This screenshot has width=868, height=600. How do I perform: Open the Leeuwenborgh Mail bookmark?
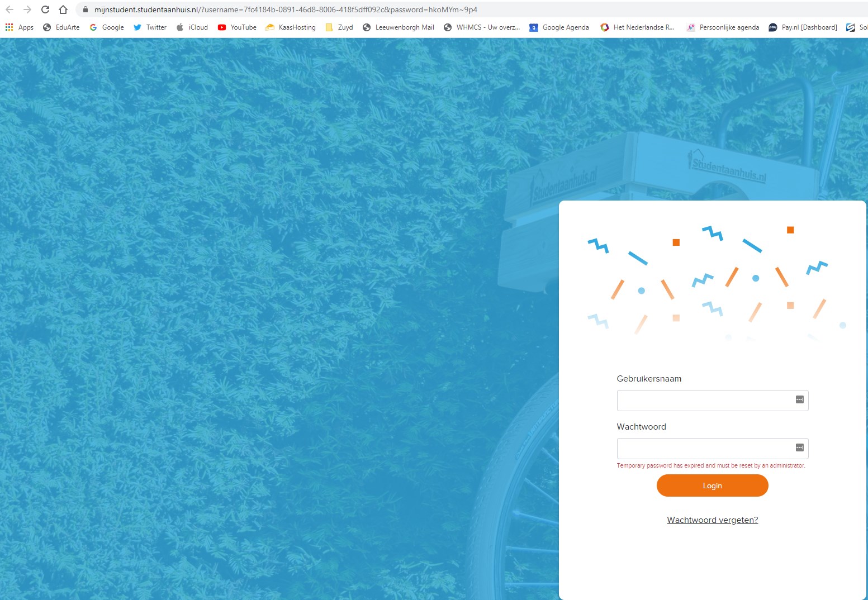point(399,27)
